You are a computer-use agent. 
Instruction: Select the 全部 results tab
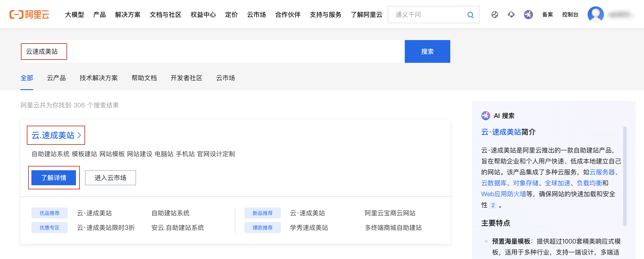coord(27,78)
